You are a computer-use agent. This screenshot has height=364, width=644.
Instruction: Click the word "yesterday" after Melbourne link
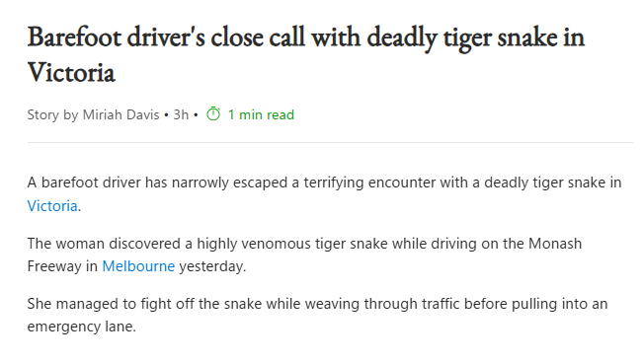tap(210, 266)
